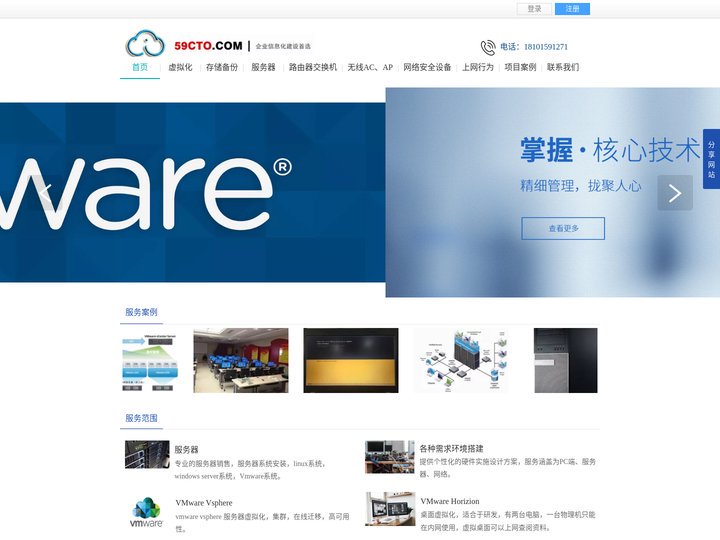
Task: Open the 网络安全设备 menu item
Action: pyautogui.click(x=427, y=68)
